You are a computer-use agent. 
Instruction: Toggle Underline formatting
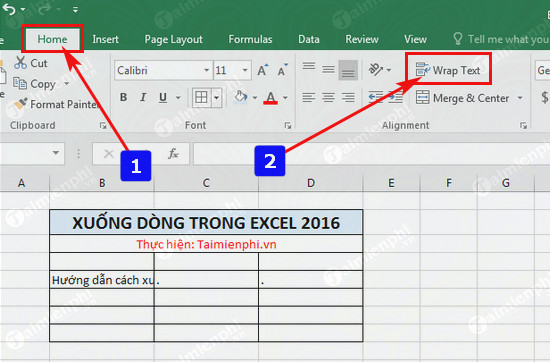pyautogui.click(x=163, y=97)
